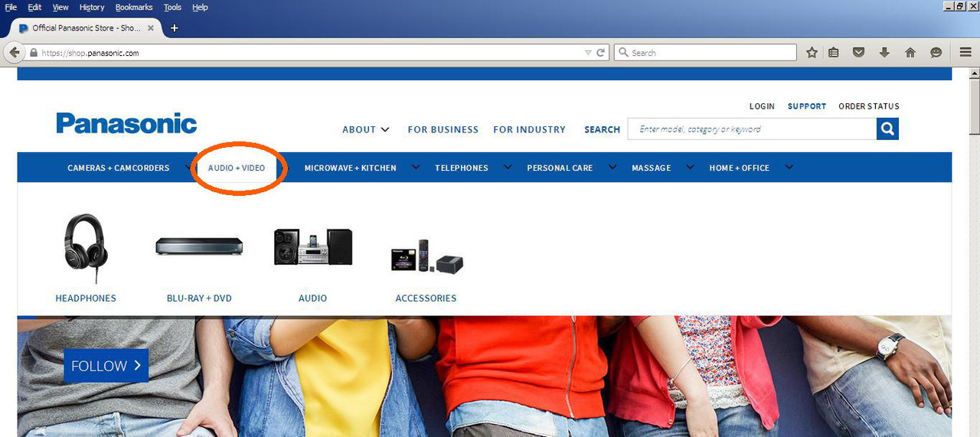Screen dimensions: 980x437
Task: Expand the Telephones chevron
Action: [x=506, y=168]
